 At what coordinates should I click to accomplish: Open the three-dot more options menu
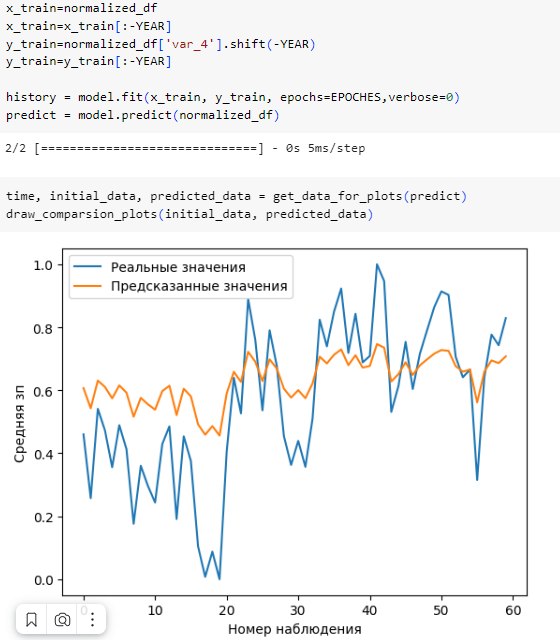92,620
